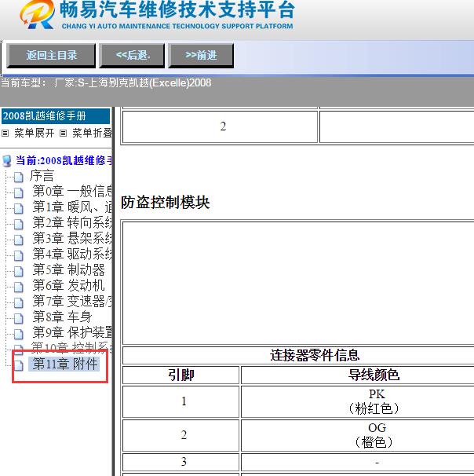The height and width of the screenshot is (476, 474).
Task: Click pin number 1 cell in connector table
Action: coord(181,401)
